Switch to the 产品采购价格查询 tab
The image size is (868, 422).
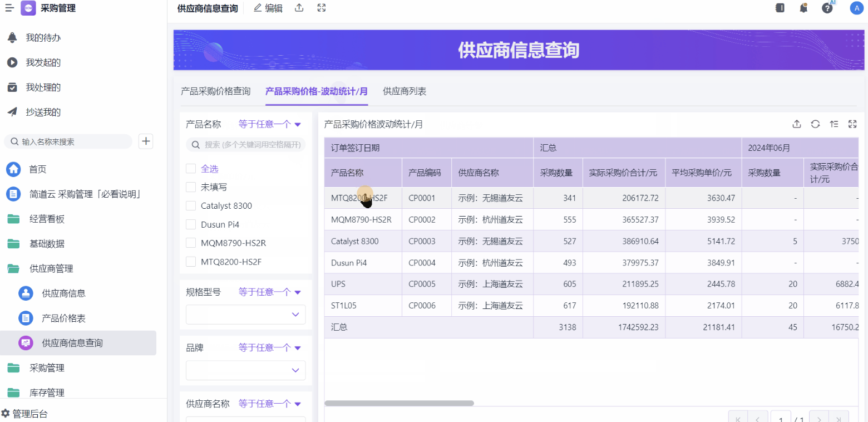click(x=215, y=91)
